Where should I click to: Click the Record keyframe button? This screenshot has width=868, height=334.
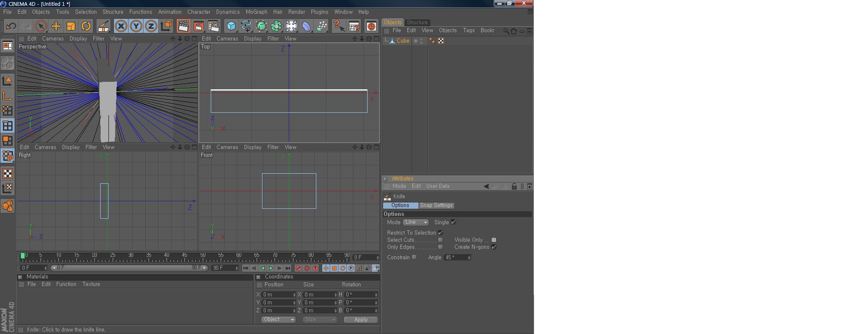click(298, 268)
